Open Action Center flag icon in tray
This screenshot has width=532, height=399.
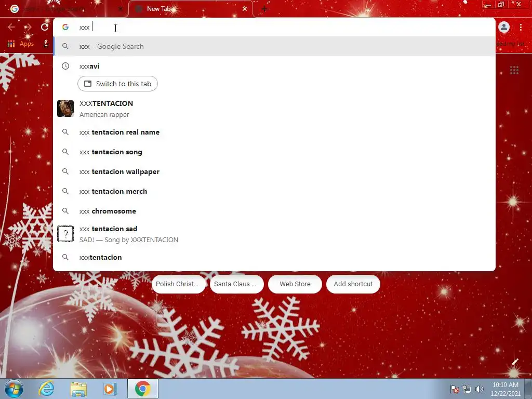click(454, 389)
